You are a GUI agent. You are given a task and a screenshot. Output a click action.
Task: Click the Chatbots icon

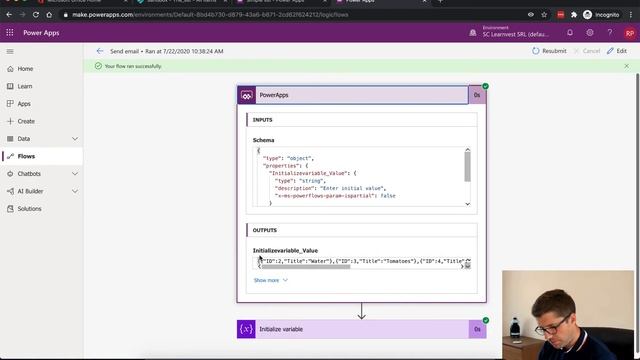[10, 174]
